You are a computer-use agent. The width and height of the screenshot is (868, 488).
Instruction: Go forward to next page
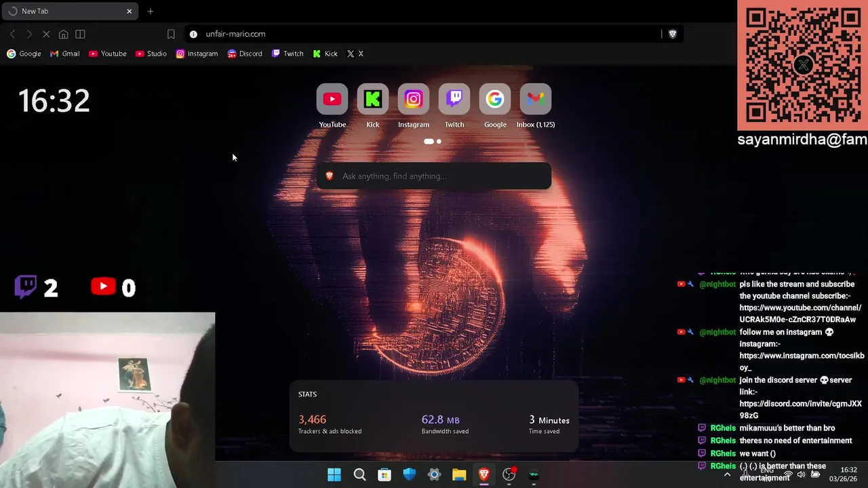pyautogui.click(x=29, y=34)
